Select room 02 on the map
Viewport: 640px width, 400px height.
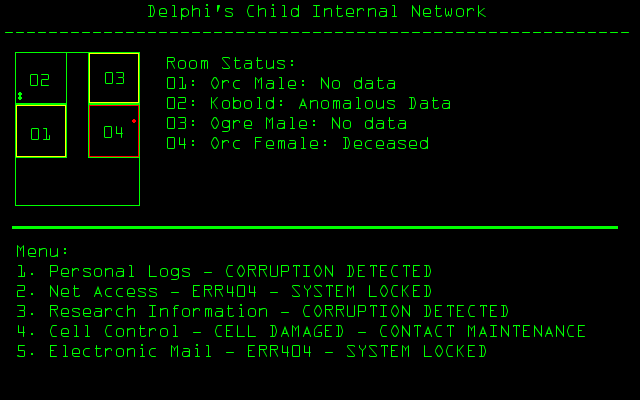[40, 79]
